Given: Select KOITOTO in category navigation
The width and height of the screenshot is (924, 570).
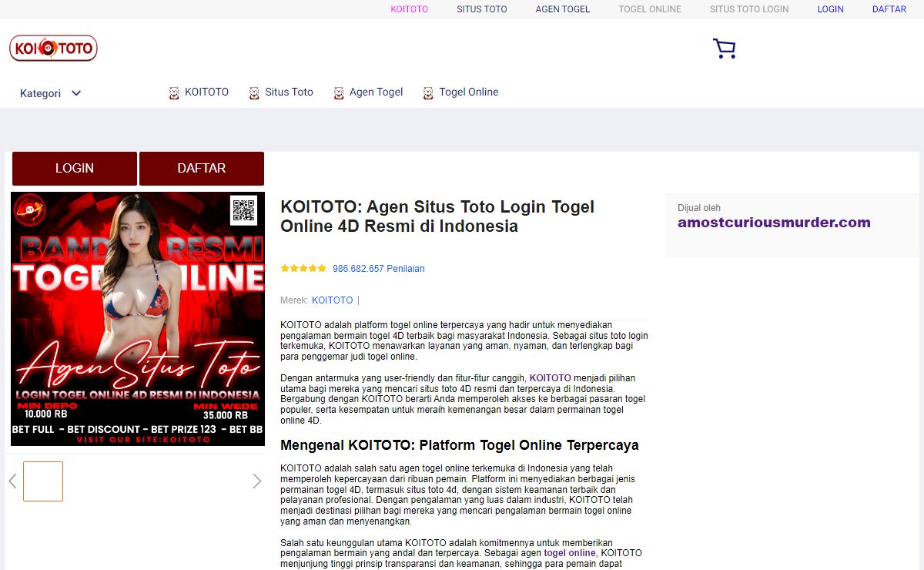Looking at the screenshot, I should click(x=206, y=92).
